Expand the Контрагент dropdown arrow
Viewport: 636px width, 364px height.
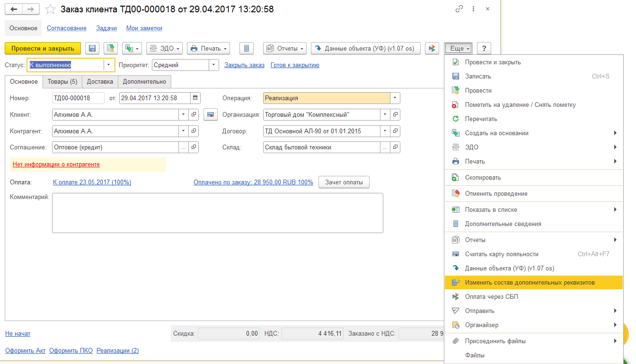coord(184,131)
